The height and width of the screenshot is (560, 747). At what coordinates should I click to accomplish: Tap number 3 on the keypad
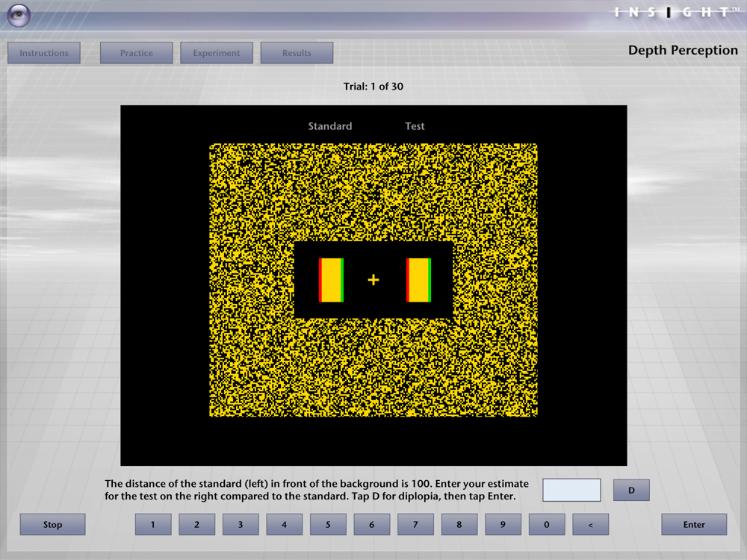click(x=241, y=524)
